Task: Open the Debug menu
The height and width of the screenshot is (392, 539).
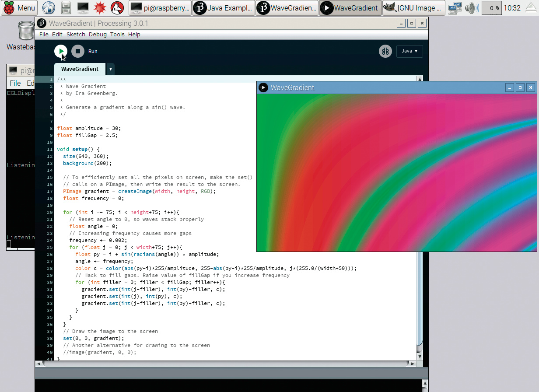Action: (98, 35)
